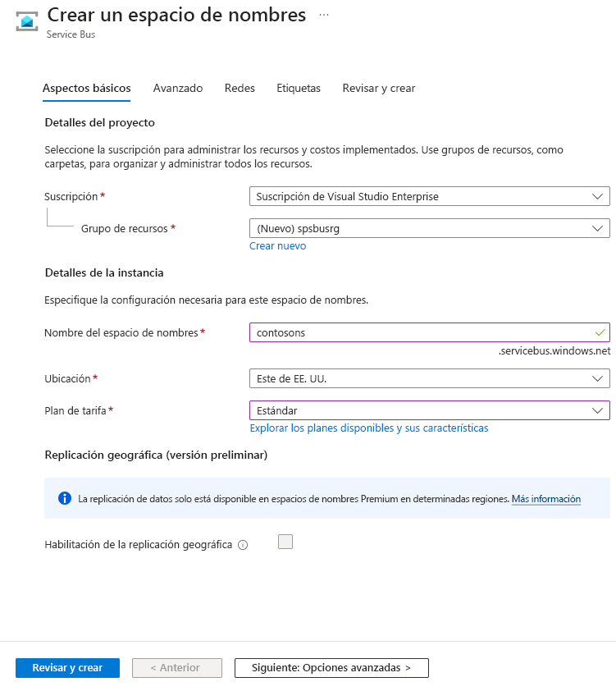Click the info icon beside geographic replication

pos(243,545)
